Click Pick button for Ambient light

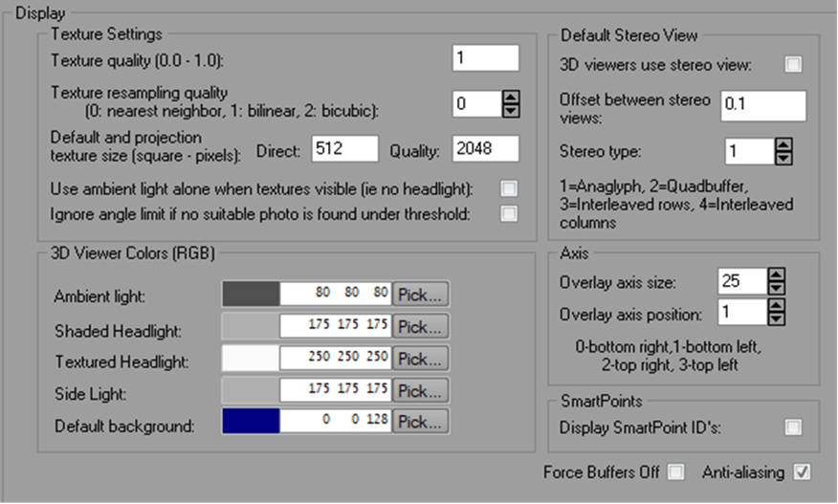pyautogui.click(x=420, y=295)
